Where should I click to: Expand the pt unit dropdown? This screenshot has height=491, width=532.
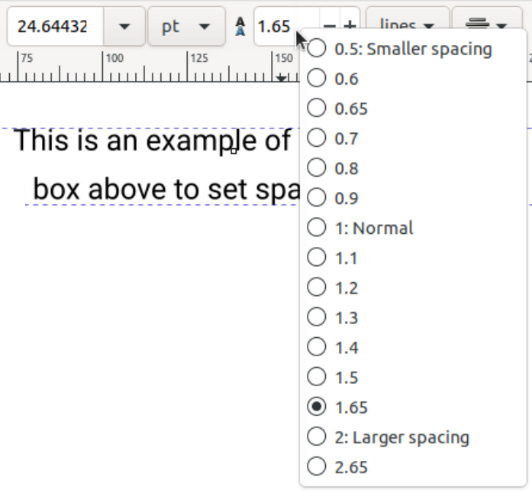tap(187, 26)
